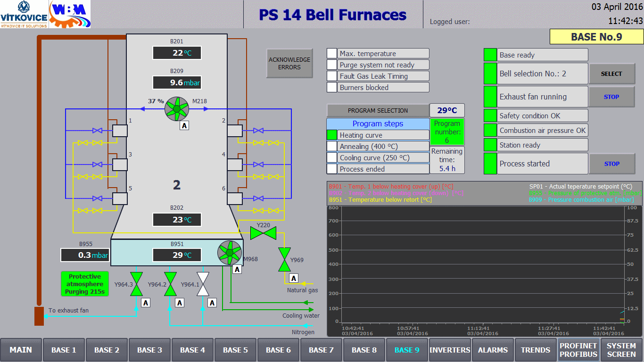Image resolution: width=644 pixels, height=362 pixels.
Task: Click burner 1 block on left side
Action: [120, 131]
